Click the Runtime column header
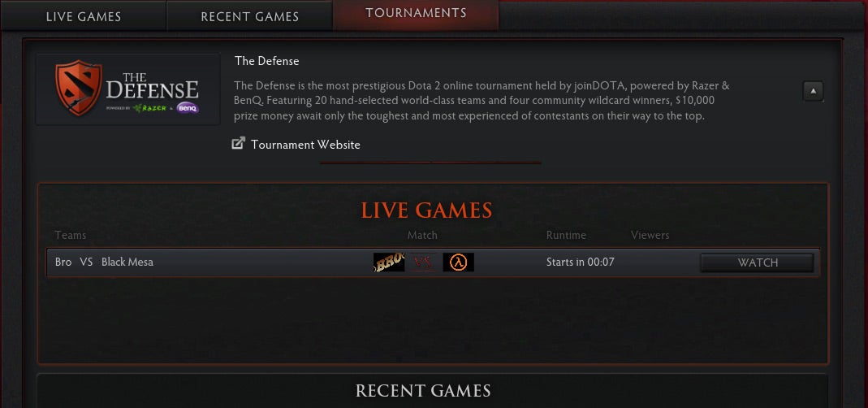 tap(566, 235)
